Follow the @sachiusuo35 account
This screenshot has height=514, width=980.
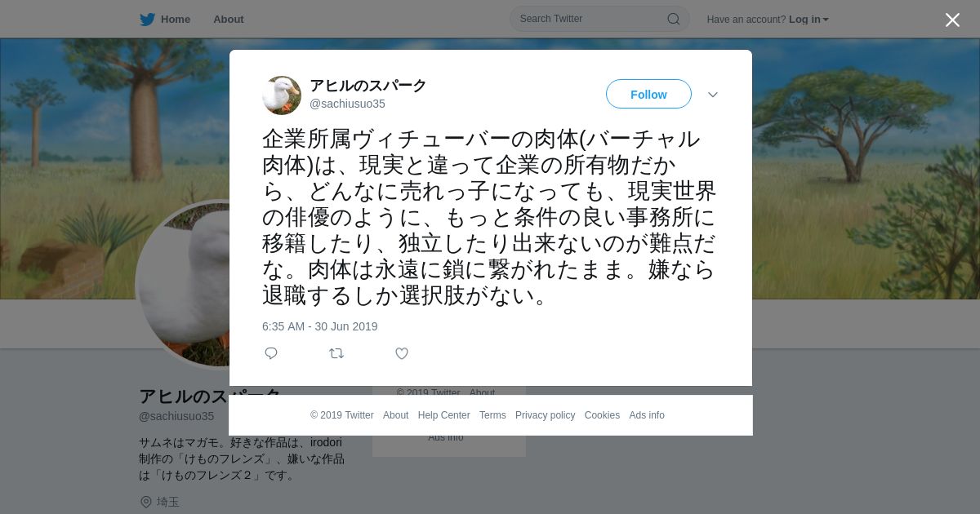click(648, 95)
